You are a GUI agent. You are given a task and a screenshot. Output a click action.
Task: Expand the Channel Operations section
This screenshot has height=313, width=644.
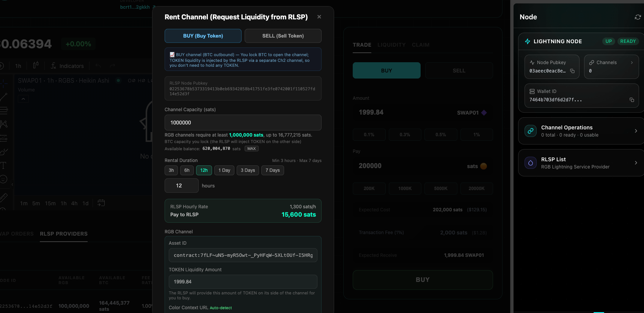coord(581,131)
